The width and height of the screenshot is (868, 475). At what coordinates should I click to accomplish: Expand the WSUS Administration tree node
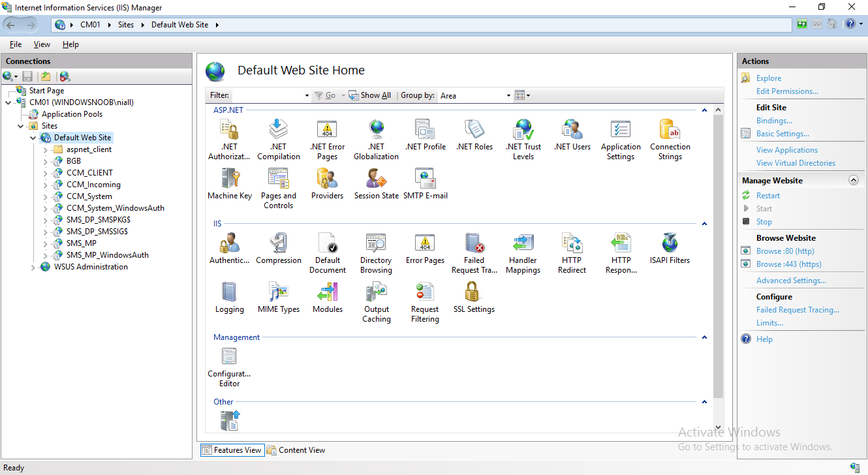(33, 267)
